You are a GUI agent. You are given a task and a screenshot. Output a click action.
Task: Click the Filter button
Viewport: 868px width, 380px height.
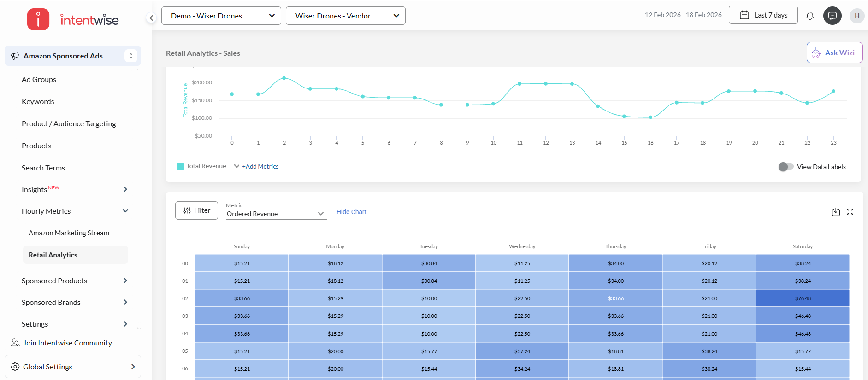click(x=196, y=210)
